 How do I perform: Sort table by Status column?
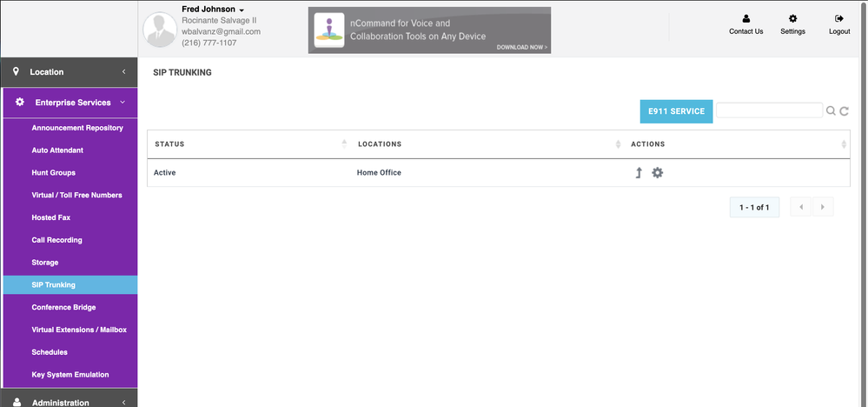344,144
